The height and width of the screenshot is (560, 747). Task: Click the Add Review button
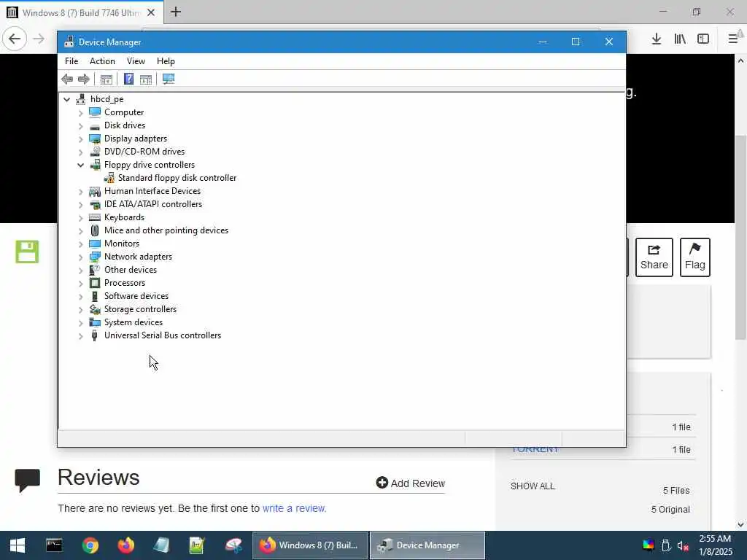[x=410, y=483]
